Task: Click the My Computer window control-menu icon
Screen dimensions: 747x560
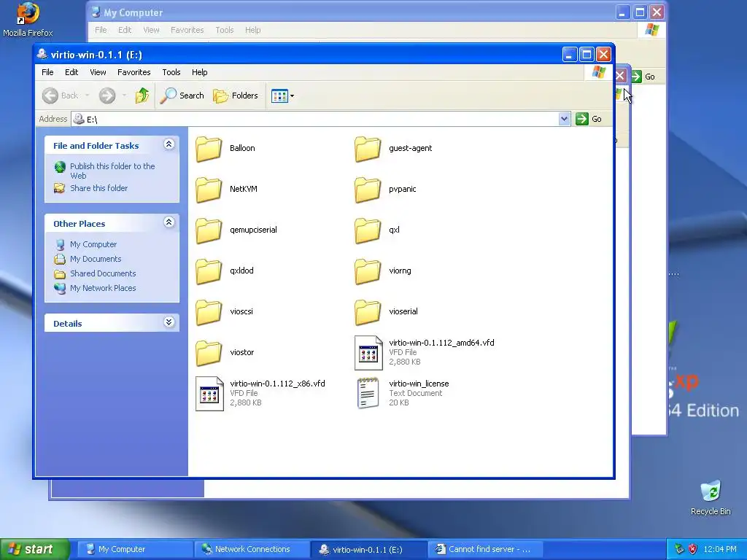Action: click(x=96, y=12)
